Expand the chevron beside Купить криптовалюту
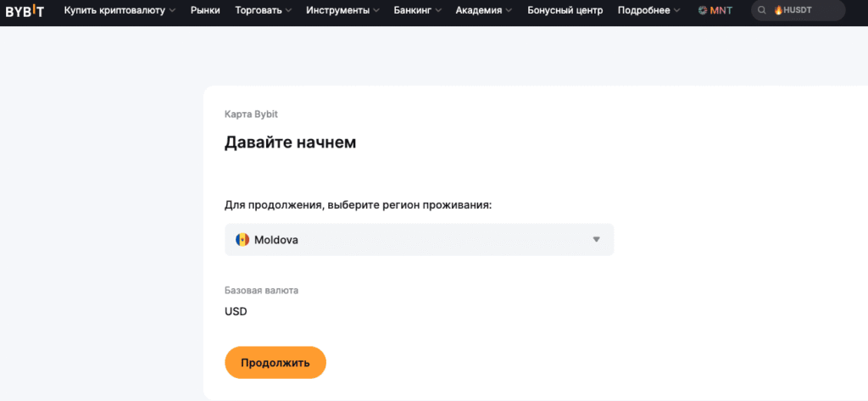Image resolution: width=868 pixels, height=401 pixels. coord(172,10)
